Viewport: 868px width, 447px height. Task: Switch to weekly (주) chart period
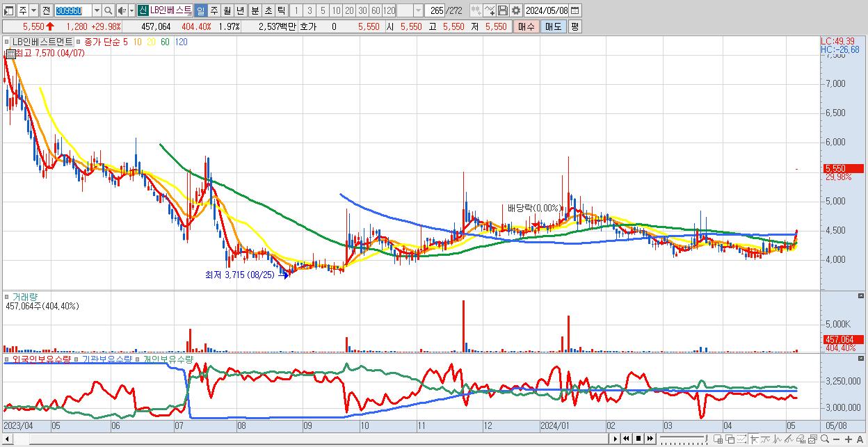pyautogui.click(x=214, y=10)
